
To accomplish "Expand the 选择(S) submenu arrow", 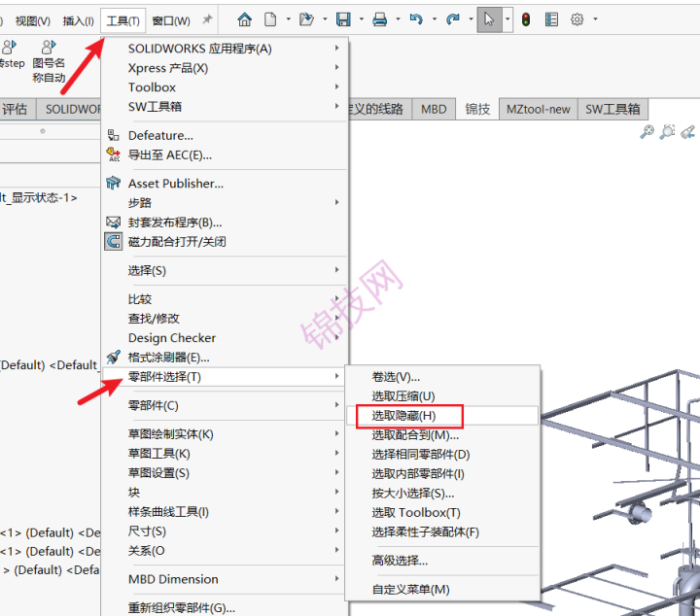I will tap(337, 270).
